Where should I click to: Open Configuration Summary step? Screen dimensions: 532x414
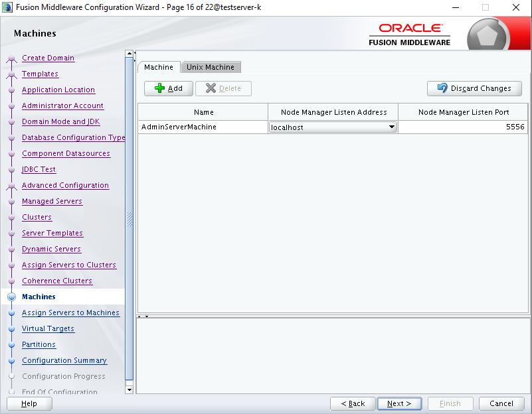click(x=64, y=360)
